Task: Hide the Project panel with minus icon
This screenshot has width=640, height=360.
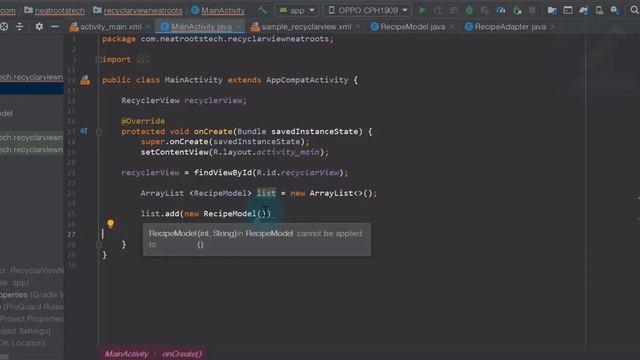Action: click(x=55, y=27)
